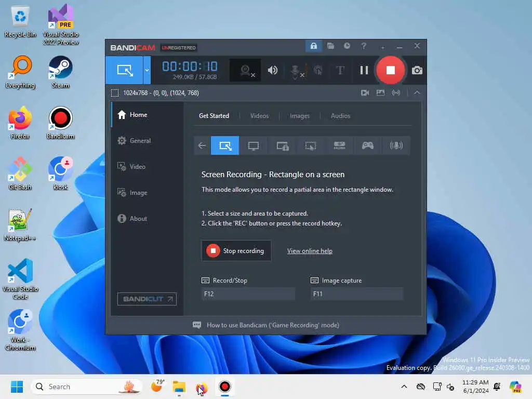Pause the recording
Viewport: 532px width, 399px height.
tap(364, 70)
